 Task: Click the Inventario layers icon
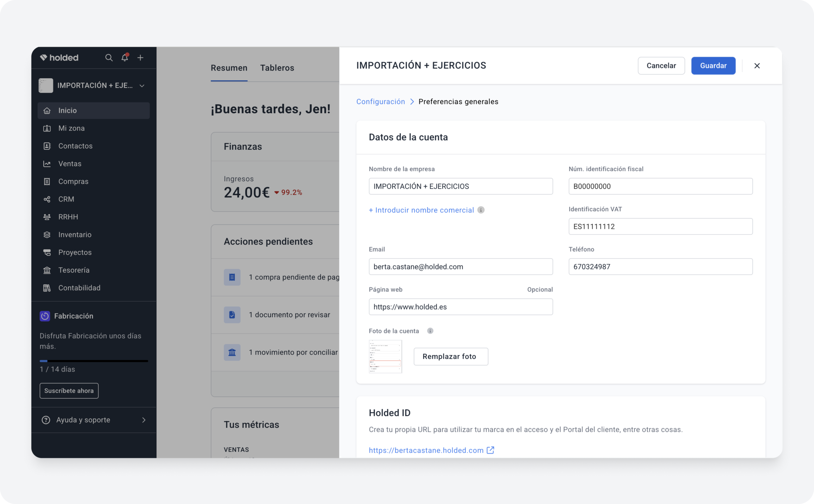[x=47, y=235]
